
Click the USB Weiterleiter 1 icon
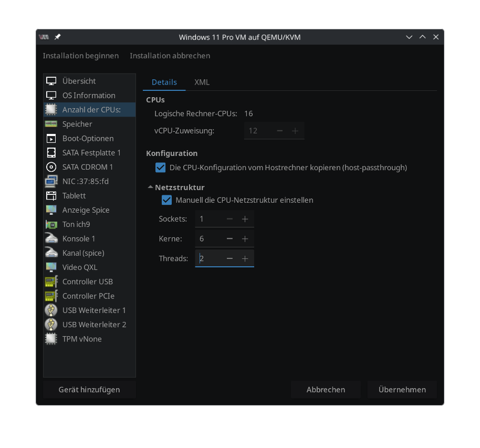51,310
